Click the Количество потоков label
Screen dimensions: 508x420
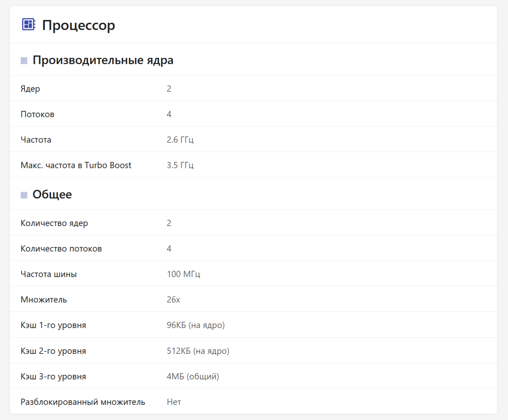click(61, 248)
